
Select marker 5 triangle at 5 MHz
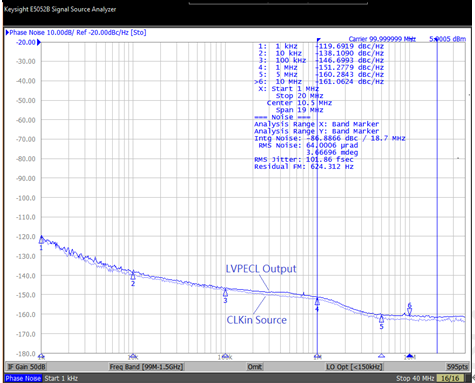381,318
